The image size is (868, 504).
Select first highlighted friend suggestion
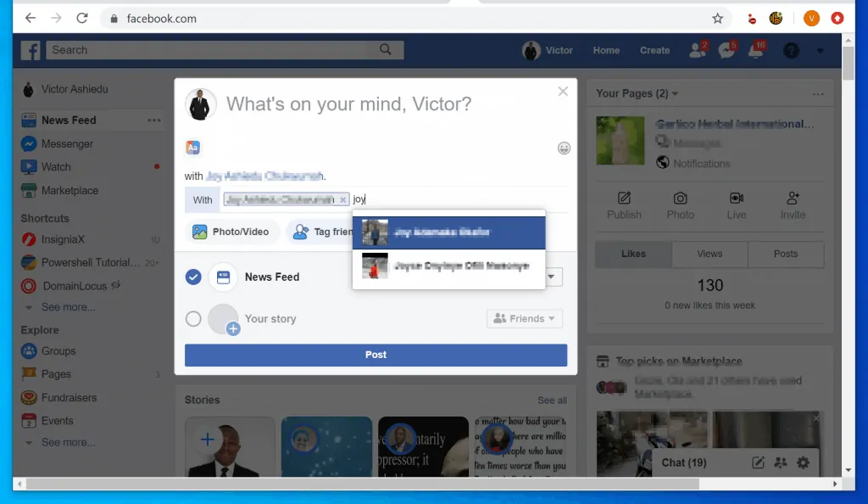[x=449, y=232]
